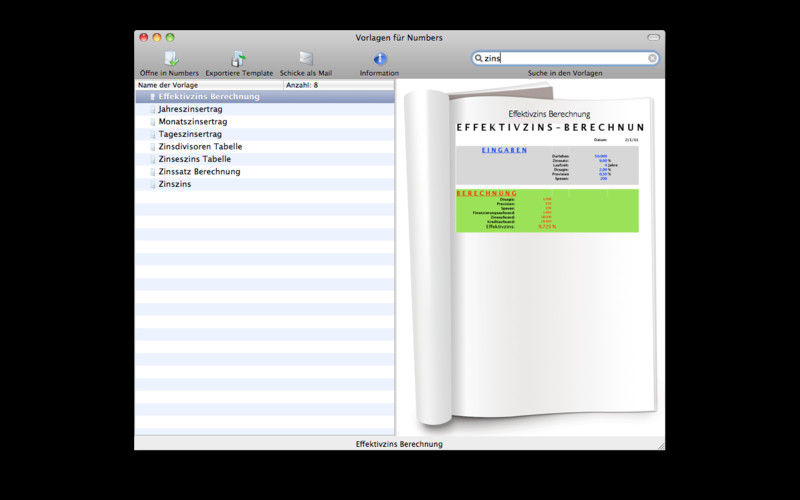Image resolution: width=800 pixels, height=500 pixels.
Task: Zoom the window with the green button
Action: pos(170,37)
